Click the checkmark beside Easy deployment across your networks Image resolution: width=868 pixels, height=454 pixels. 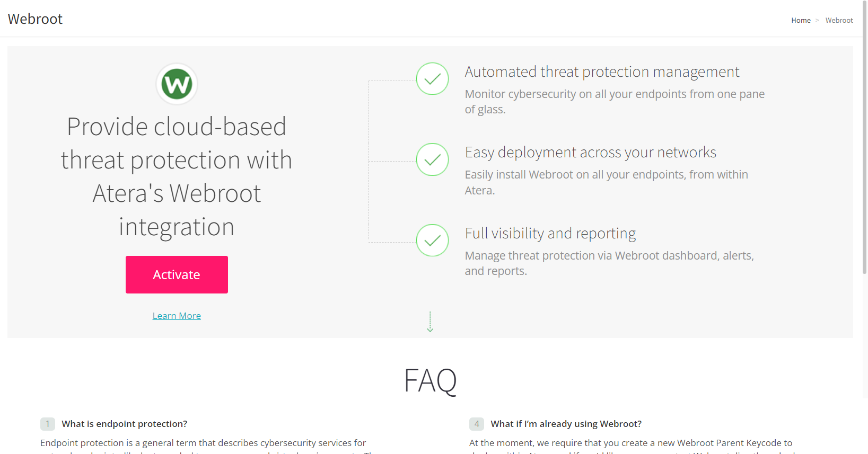[432, 159]
